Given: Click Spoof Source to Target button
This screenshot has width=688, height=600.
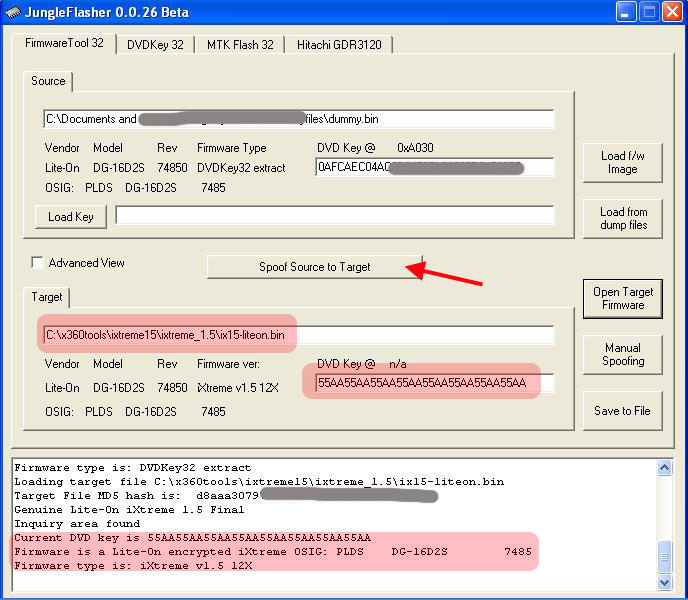Looking at the screenshot, I should [x=315, y=267].
